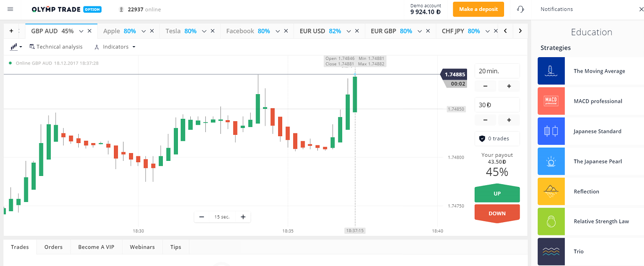Open the Reflection strategy icon

[x=551, y=192]
